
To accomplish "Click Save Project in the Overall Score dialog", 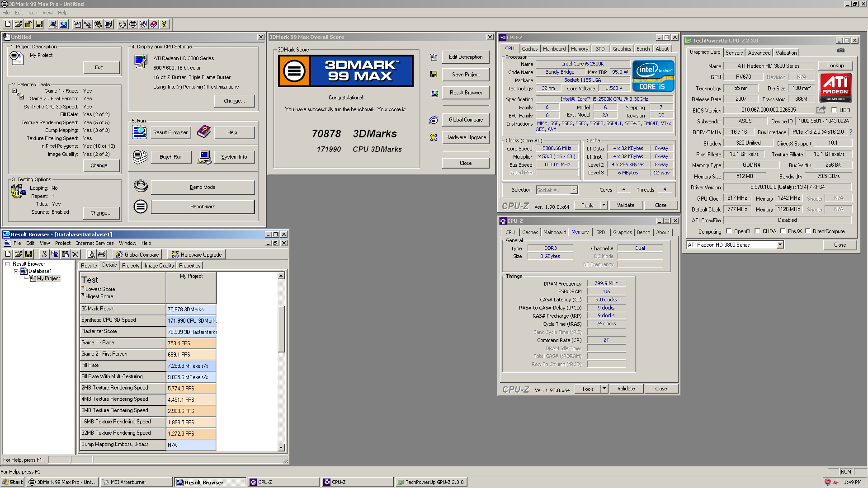I will click(466, 75).
